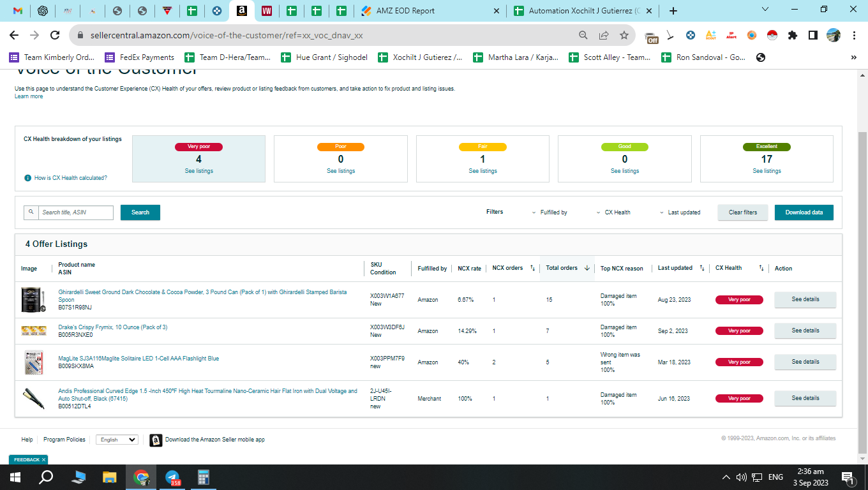This screenshot has width=868, height=490.
Task: See listings under Very poor
Action: [199, 171]
